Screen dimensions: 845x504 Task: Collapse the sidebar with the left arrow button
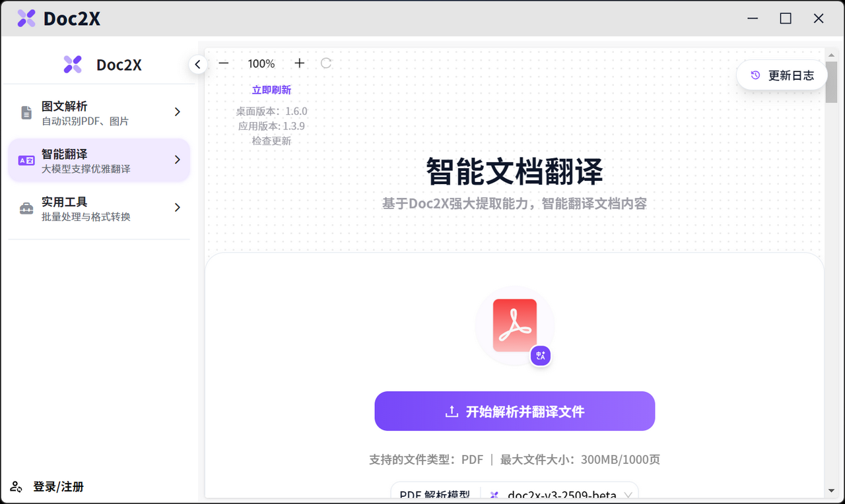coord(197,64)
